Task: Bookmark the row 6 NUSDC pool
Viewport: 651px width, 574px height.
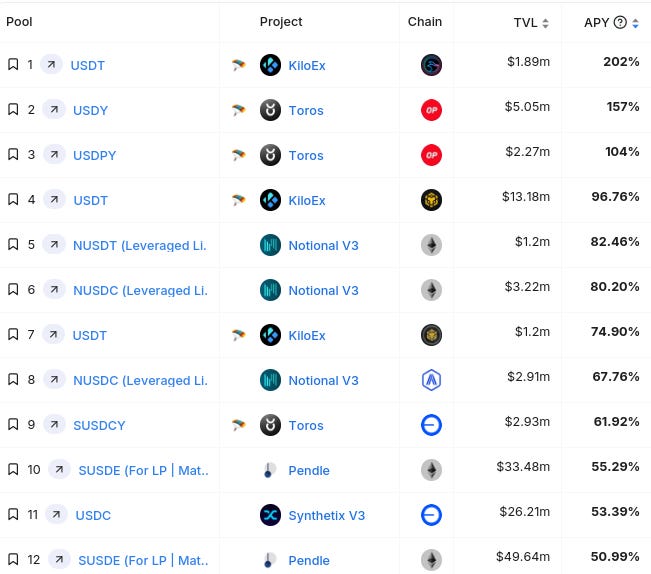Action: click(x=13, y=290)
